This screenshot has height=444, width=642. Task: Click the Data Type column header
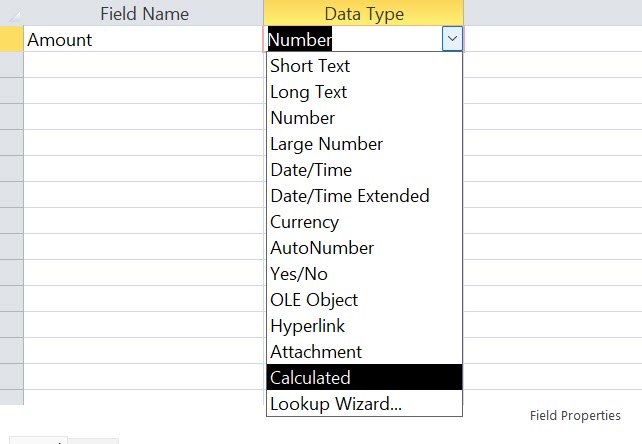point(364,13)
